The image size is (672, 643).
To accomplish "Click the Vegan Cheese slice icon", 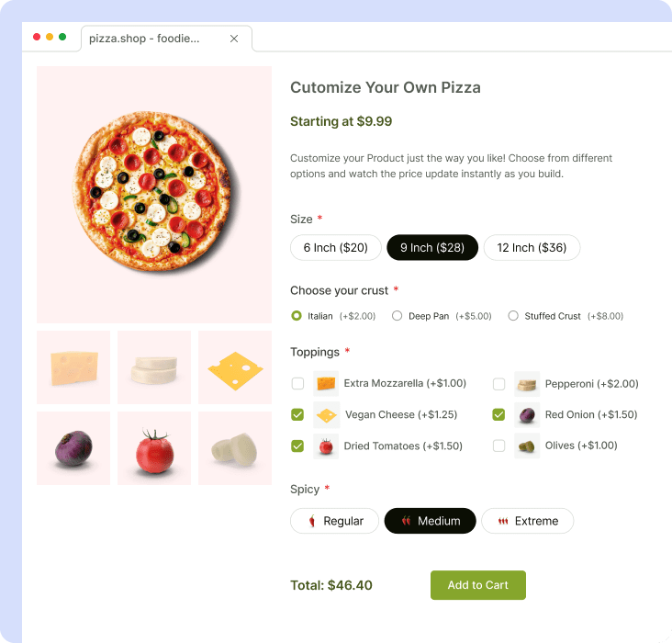I will click(x=326, y=415).
